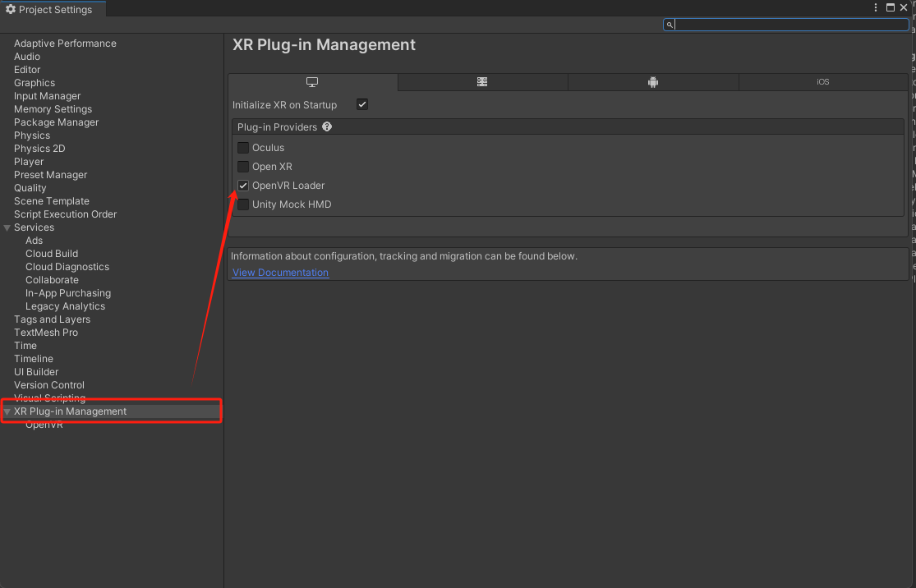Switch to the Standalone desktop platform tab

tap(312, 82)
